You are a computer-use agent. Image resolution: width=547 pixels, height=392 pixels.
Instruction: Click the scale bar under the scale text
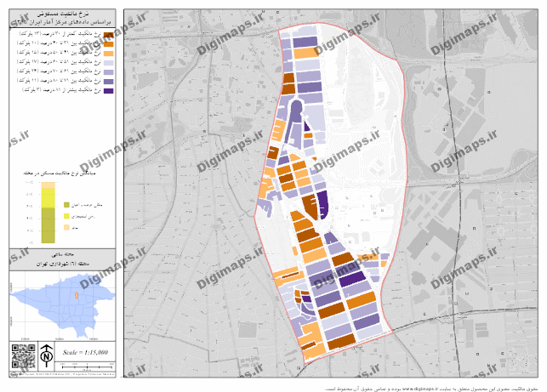click(87, 366)
